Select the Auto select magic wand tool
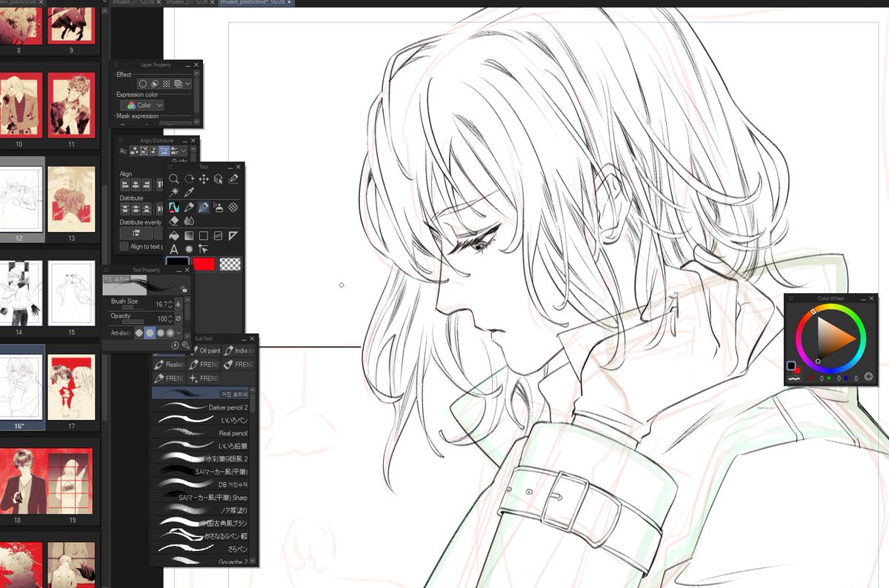This screenshot has height=588, width=889. [173, 192]
